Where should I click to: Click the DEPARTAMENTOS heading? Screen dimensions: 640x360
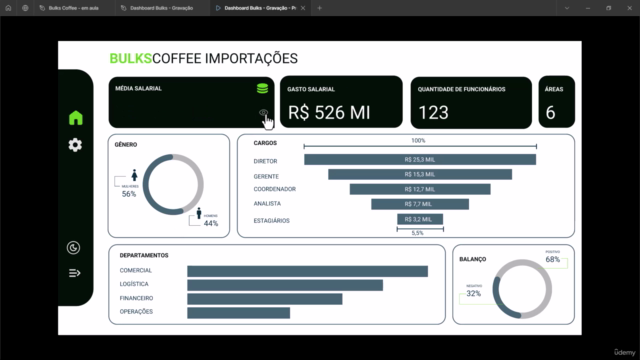coord(144,255)
